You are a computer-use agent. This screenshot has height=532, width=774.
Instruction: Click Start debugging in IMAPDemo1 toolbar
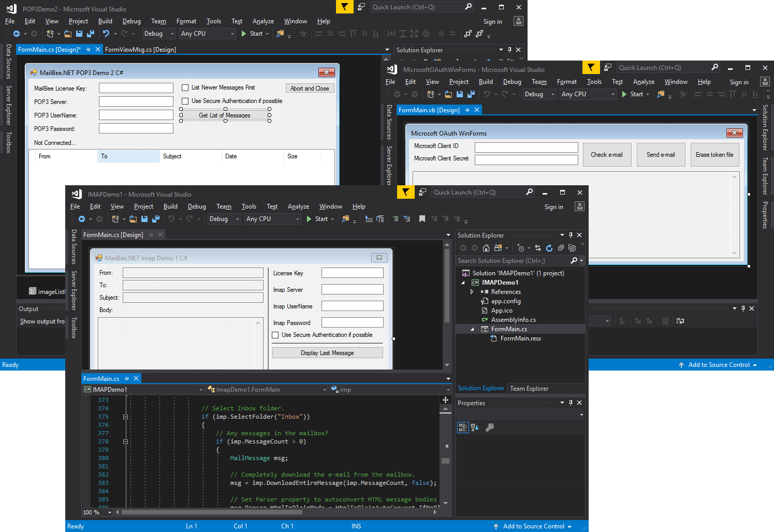click(317, 219)
